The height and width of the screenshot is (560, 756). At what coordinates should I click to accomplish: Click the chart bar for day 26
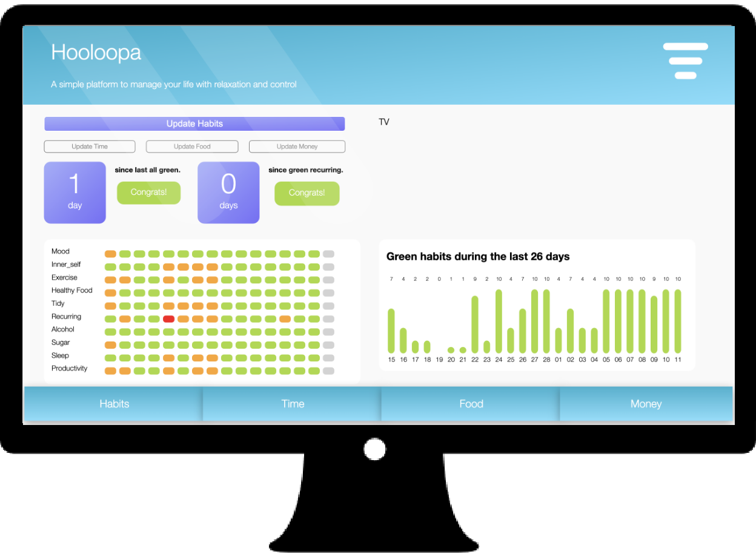(x=523, y=331)
